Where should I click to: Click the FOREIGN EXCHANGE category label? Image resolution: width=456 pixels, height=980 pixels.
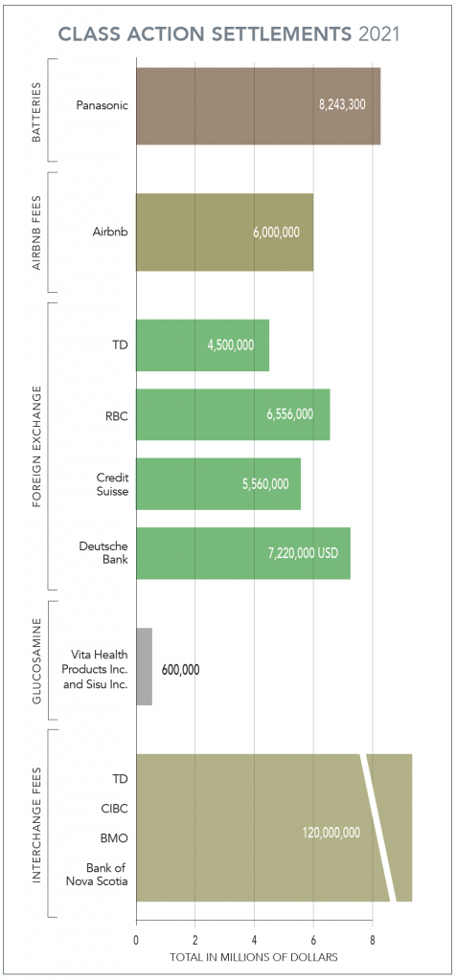36,446
